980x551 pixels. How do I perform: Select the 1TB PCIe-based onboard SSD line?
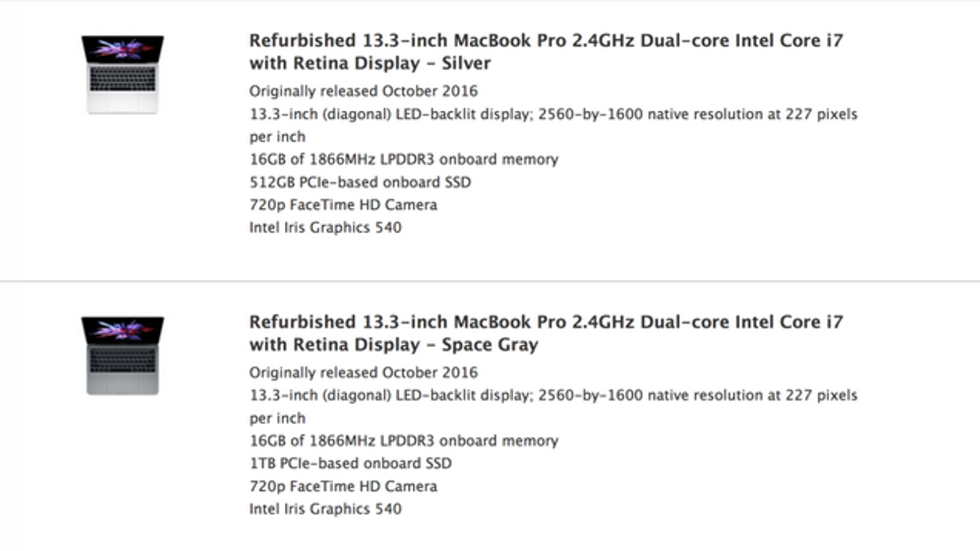pyautogui.click(x=350, y=463)
